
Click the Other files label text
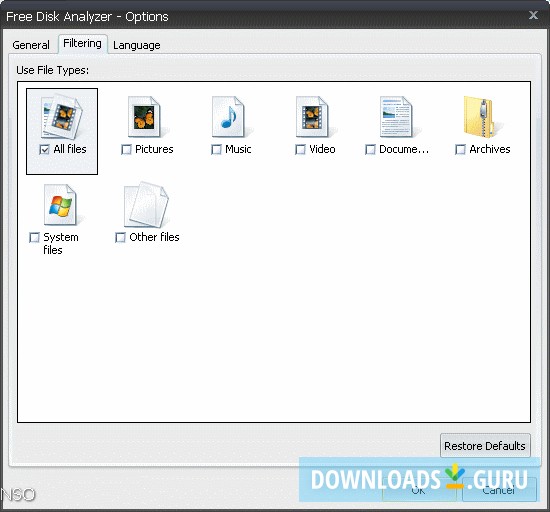(x=154, y=237)
